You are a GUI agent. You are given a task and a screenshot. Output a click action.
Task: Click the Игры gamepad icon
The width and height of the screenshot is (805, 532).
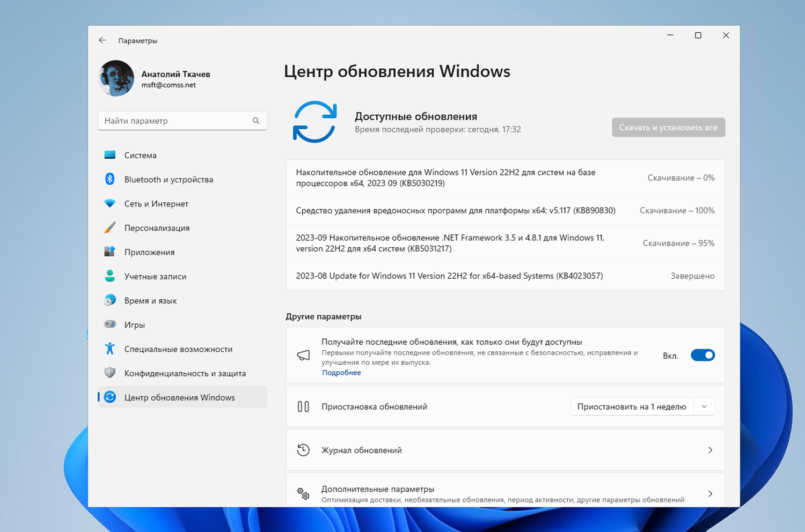(x=110, y=324)
